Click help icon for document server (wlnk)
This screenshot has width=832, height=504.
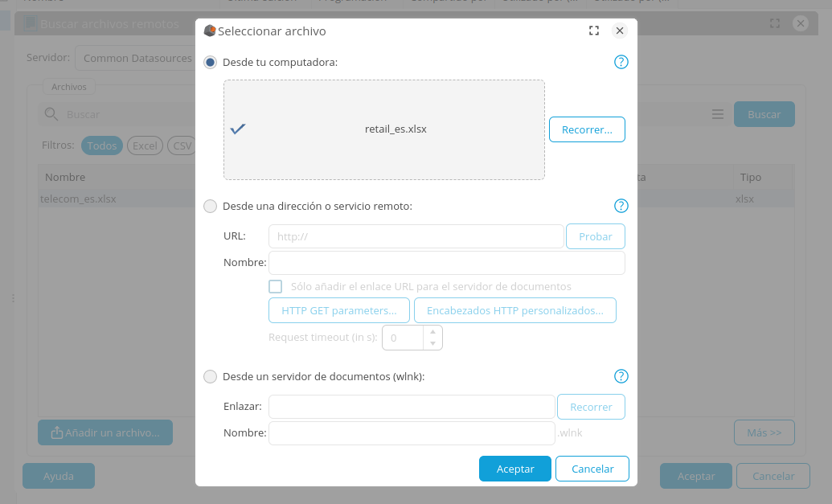pyautogui.click(x=621, y=376)
